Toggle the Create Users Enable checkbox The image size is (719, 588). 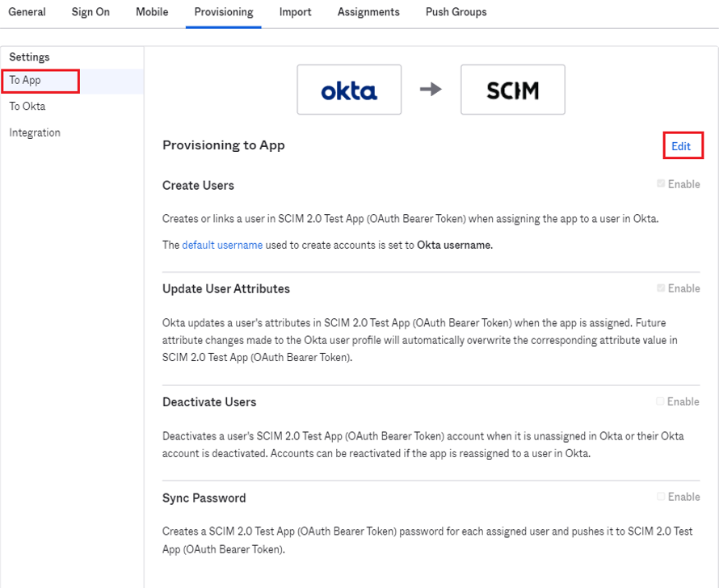point(661,184)
